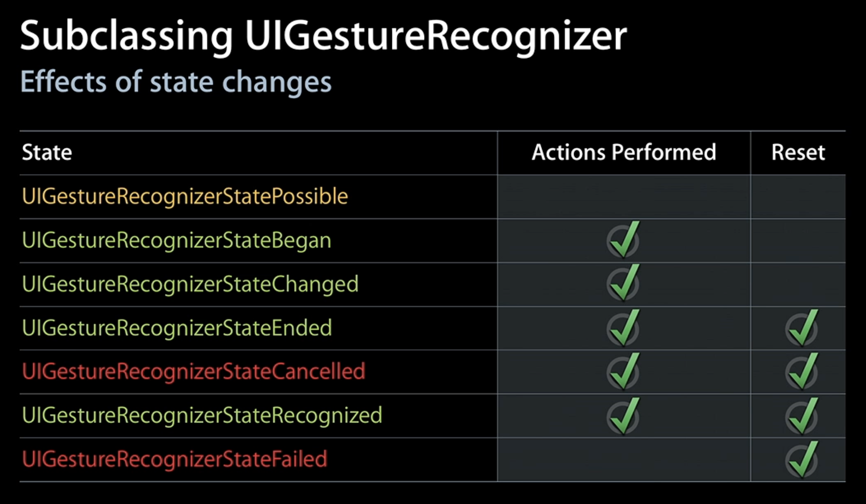This screenshot has height=504, width=866.
Task: Click the Actions Performed checkmark for StateChanged
Action: pyautogui.click(x=623, y=284)
